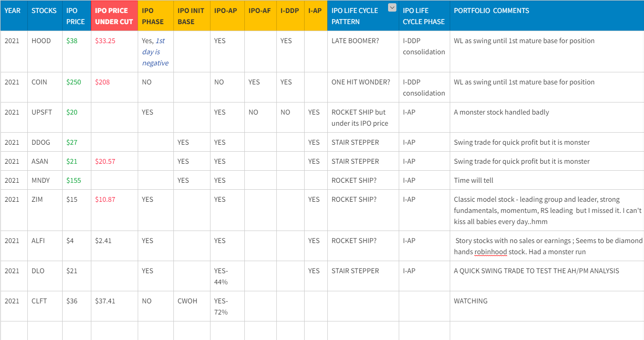Select STAIR STEPPER cell in DLO row

(363, 276)
